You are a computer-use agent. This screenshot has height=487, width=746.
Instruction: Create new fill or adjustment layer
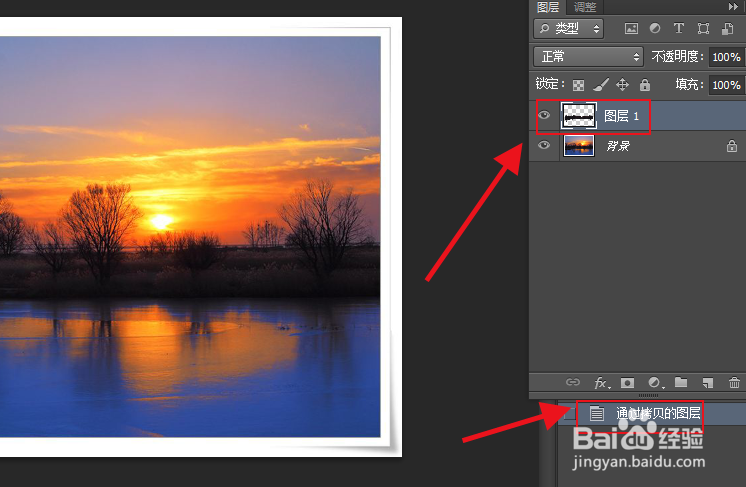[x=655, y=382]
